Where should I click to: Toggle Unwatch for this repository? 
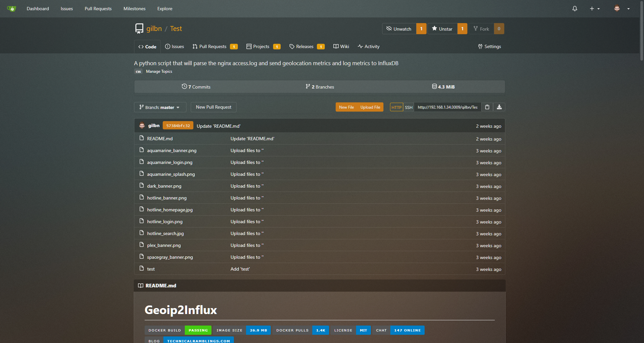pyautogui.click(x=399, y=29)
